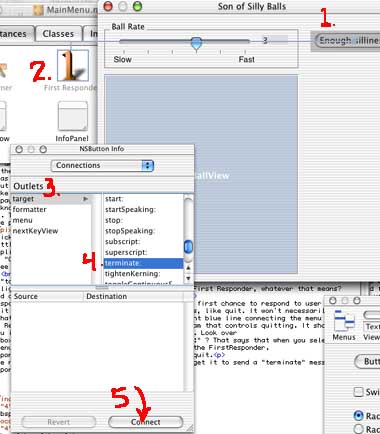Select the checked radio button in palette

(358, 416)
